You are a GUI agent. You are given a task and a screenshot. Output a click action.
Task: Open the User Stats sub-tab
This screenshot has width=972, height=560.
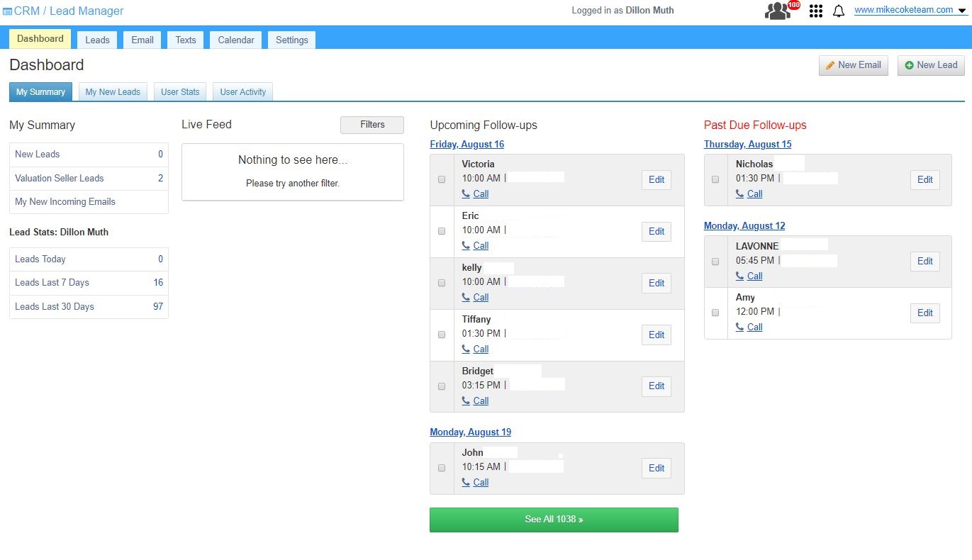(x=180, y=92)
